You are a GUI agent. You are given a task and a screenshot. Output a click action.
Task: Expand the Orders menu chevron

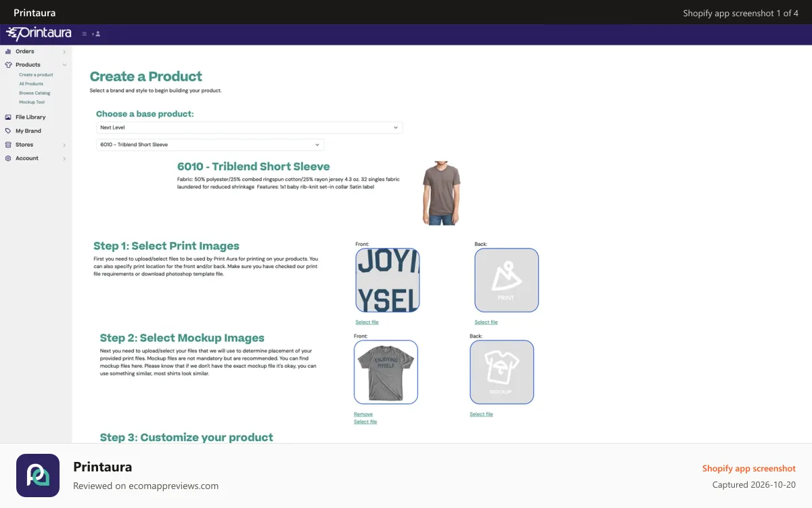[64, 51]
